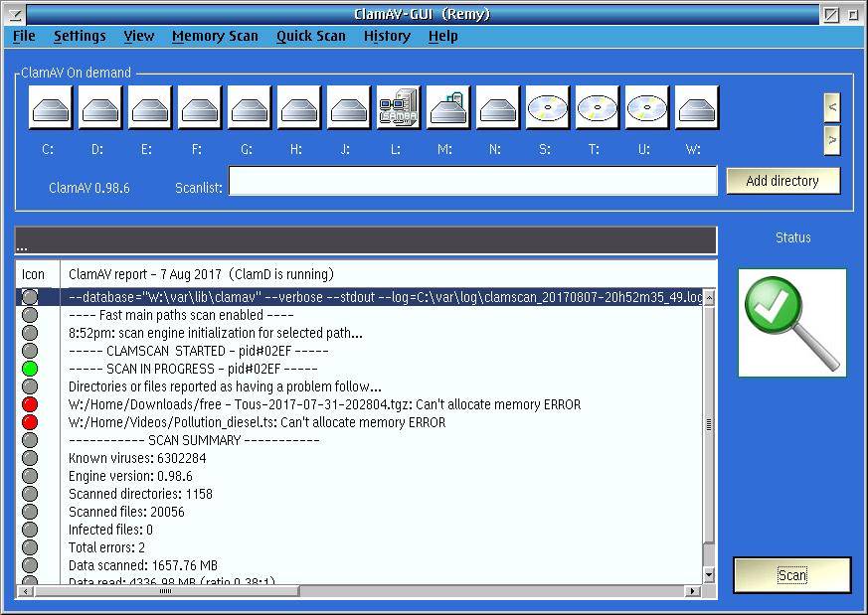Select the W: drive icon

(697, 107)
